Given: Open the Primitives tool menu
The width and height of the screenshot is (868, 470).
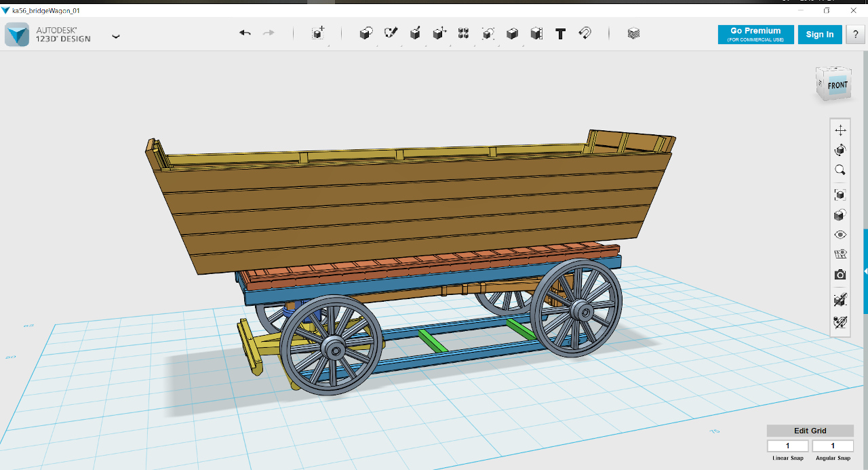Looking at the screenshot, I should [x=366, y=33].
